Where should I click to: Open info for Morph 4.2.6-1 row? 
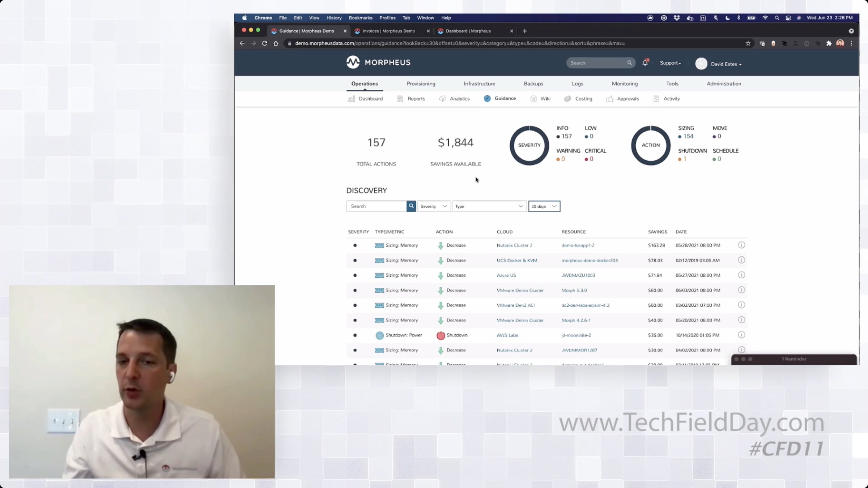point(741,320)
